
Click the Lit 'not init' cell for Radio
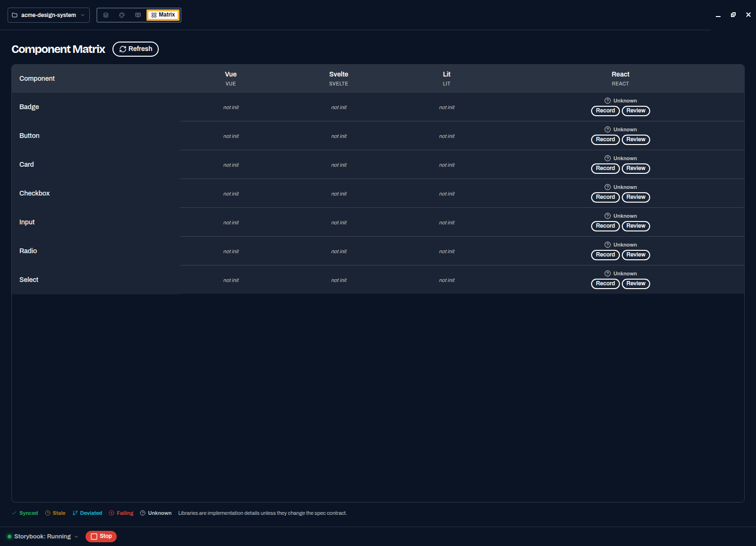click(447, 251)
